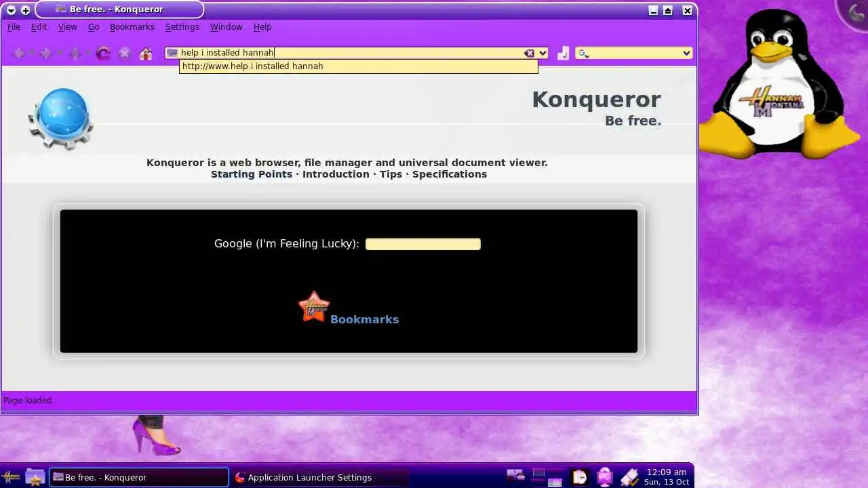Open the Forward button history arrow
This screenshot has height=488, width=868.
tap(59, 53)
